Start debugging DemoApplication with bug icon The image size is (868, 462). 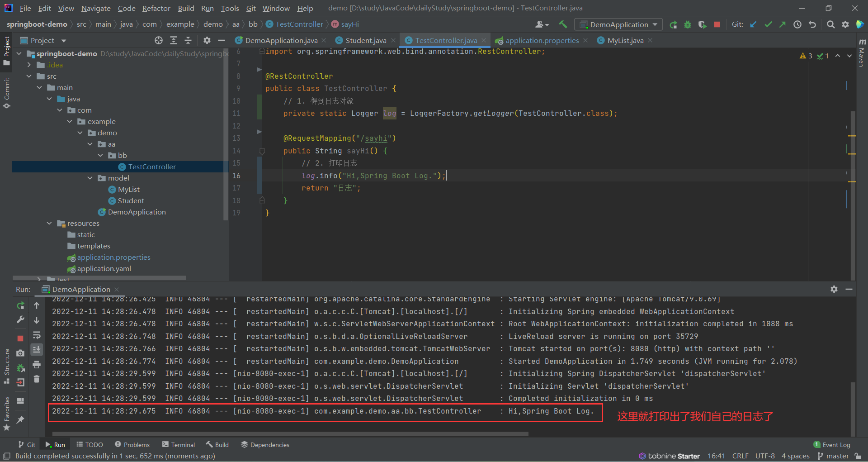click(x=688, y=24)
